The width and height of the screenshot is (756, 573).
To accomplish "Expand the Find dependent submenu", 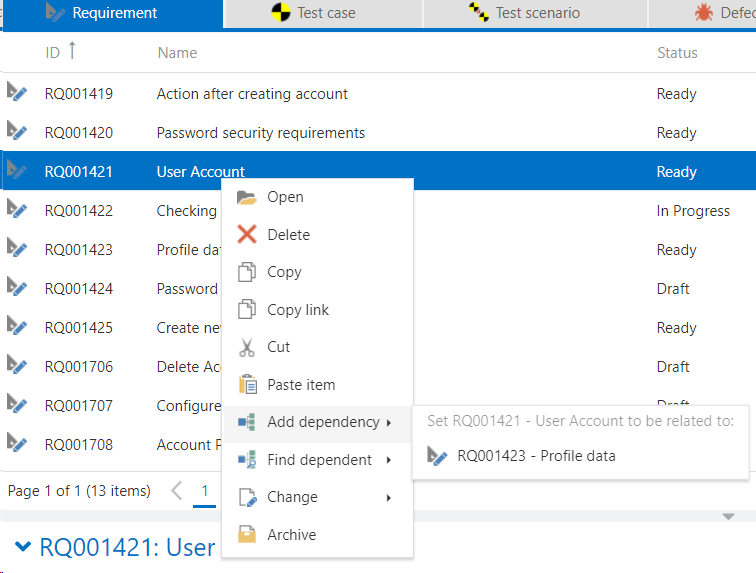I will click(x=388, y=460).
